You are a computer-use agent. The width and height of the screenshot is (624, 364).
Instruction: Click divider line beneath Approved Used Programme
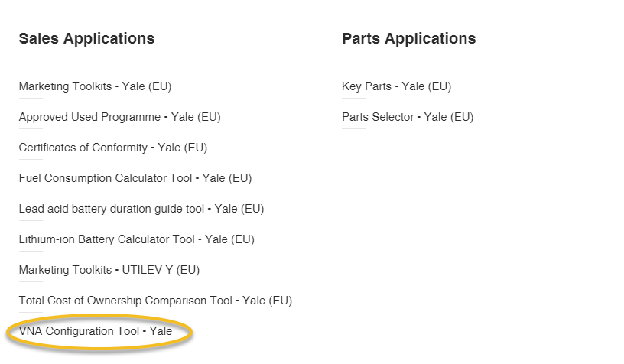pos(31,129)
